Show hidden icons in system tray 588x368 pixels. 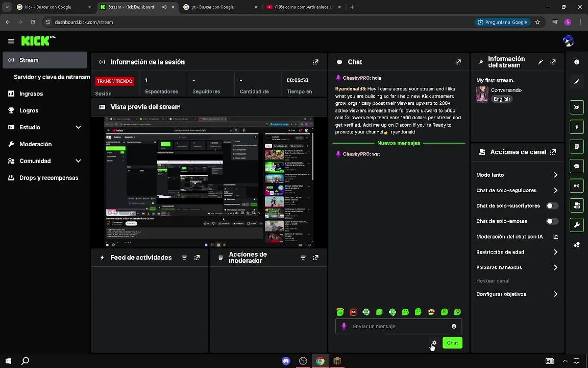point(565,361)
